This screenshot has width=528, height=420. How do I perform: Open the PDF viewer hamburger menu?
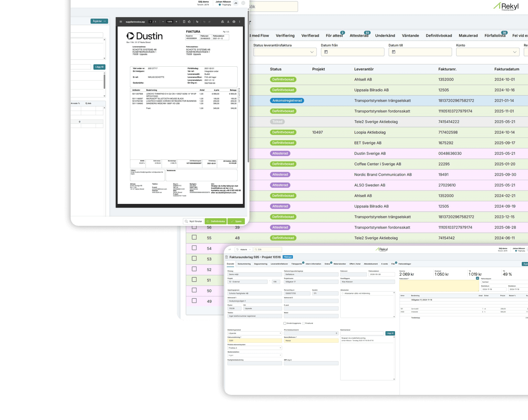click(121, 22)
